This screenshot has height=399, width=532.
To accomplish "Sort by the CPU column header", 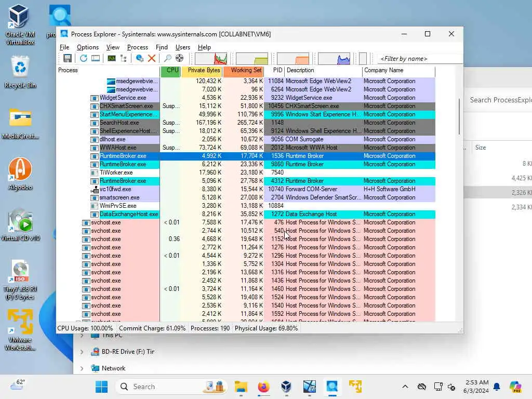I will point(170,70).
